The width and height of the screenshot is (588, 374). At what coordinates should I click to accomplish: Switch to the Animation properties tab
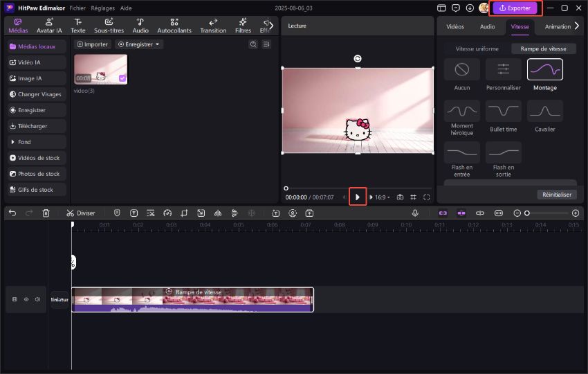point(558,26)
